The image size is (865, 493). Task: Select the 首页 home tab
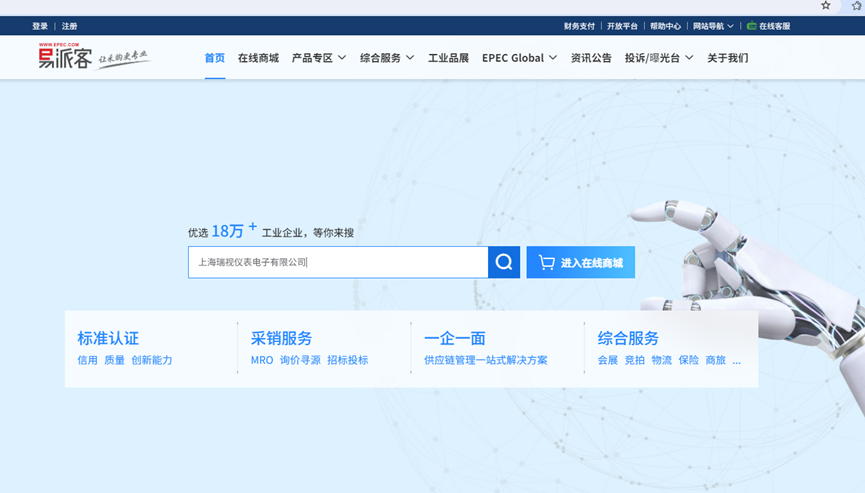click(215, 58)
